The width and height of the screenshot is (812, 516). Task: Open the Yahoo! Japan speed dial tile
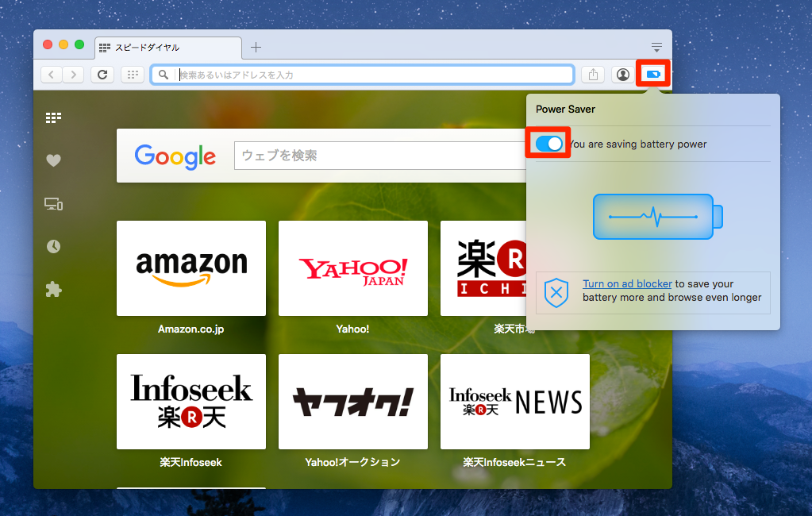click(x=353, y=268)
